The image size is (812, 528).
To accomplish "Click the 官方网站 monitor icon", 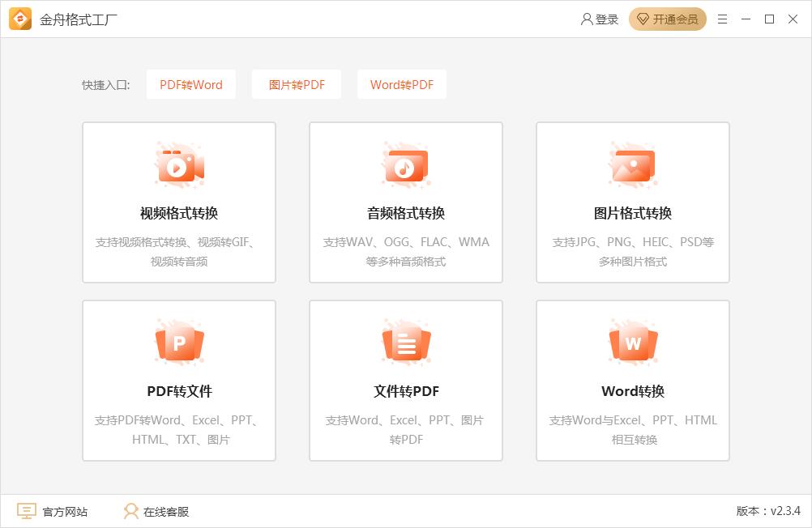I will [28, 511].
